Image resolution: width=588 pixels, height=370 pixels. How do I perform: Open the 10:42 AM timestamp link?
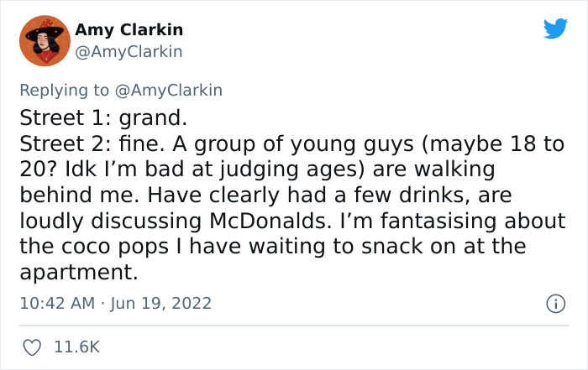pos(57,304)
